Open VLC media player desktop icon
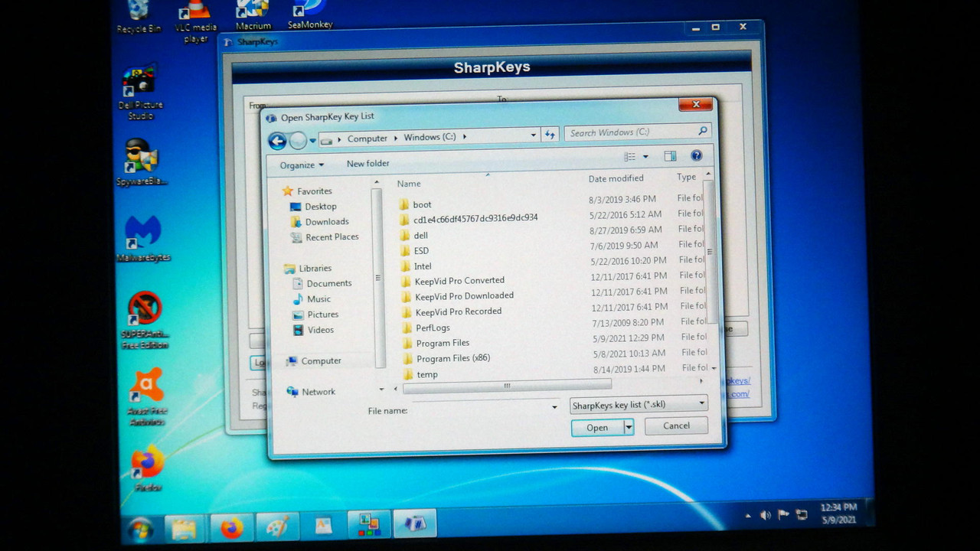 click(195, 21)
